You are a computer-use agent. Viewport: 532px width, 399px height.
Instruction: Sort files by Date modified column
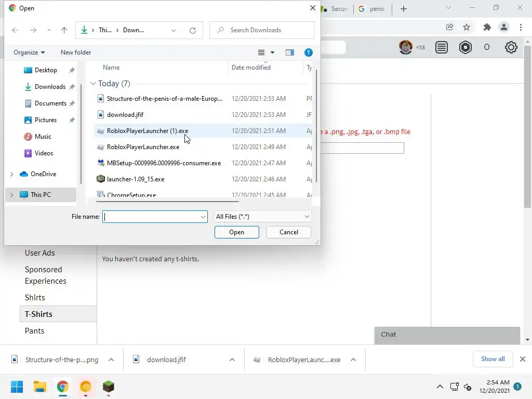tap(251, 68)
